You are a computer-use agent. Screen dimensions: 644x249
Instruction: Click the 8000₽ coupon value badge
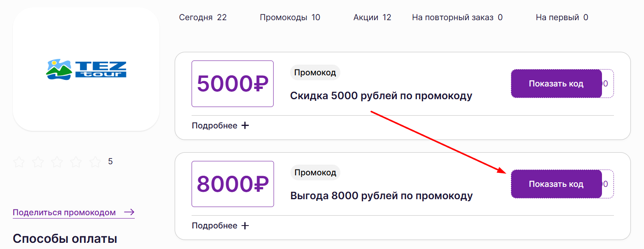(x=232, y=184)
